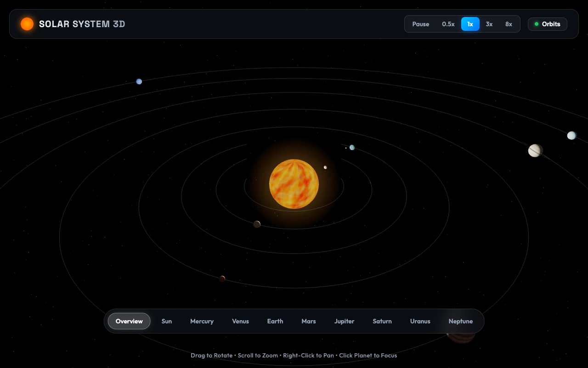Set simulation speed to 0.5x
588x368 pixels.
(x=448, y=24)
